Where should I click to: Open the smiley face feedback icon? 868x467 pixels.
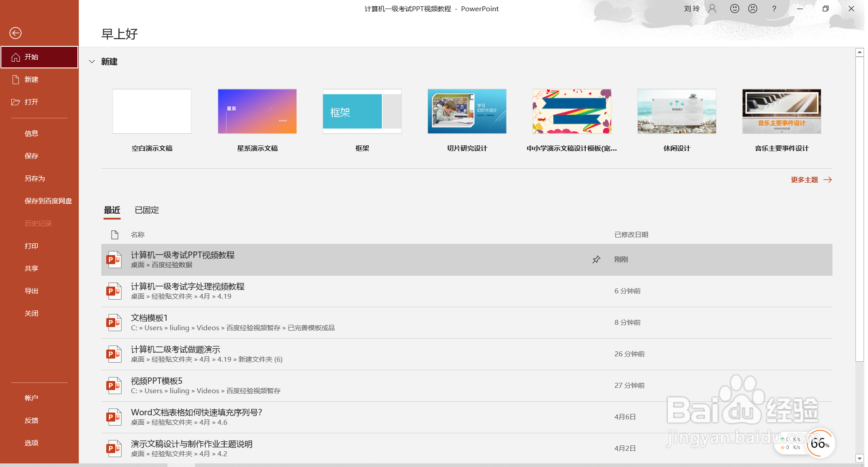coord(735,9)
